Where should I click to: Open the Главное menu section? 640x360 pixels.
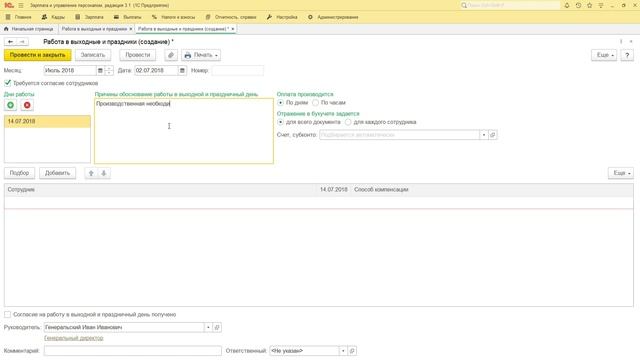click(x=18, y=17)
